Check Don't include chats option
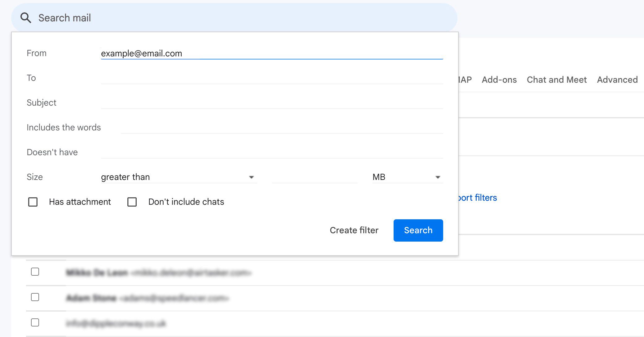Screen dimensions: 644x337 pos(132,202)
